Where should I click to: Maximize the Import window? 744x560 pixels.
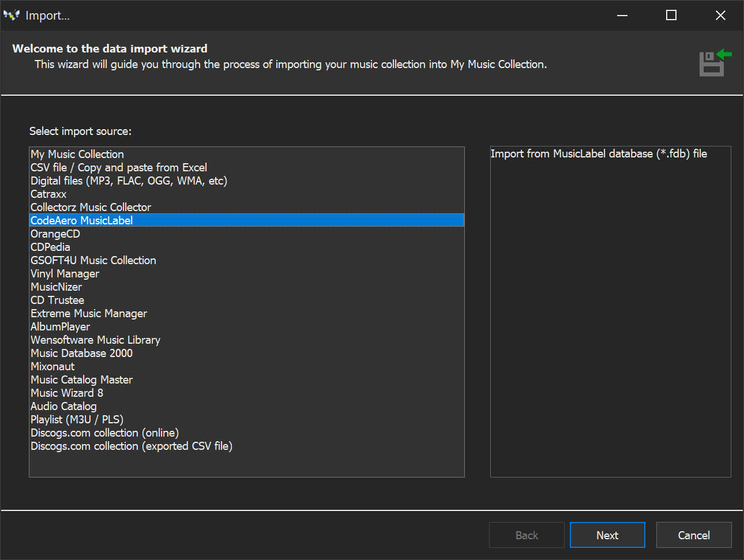(x=671, y=16)
